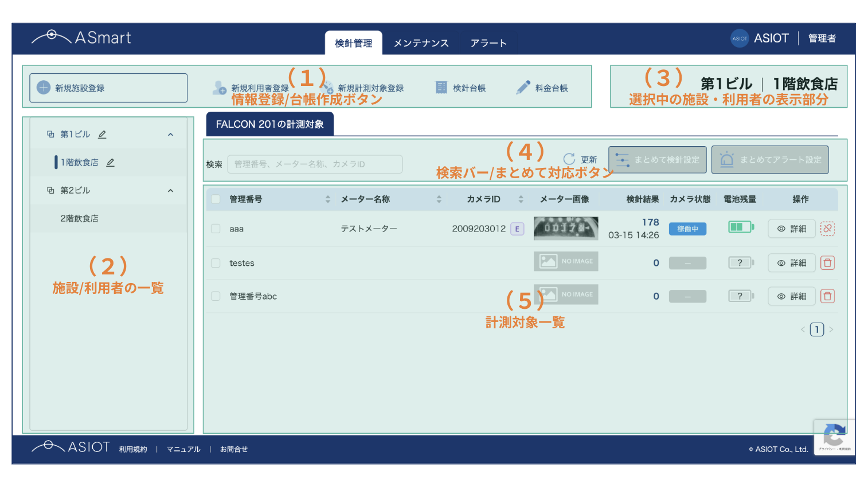
Task: Open 詳細 for the testes row
Action: click(792, 263)
